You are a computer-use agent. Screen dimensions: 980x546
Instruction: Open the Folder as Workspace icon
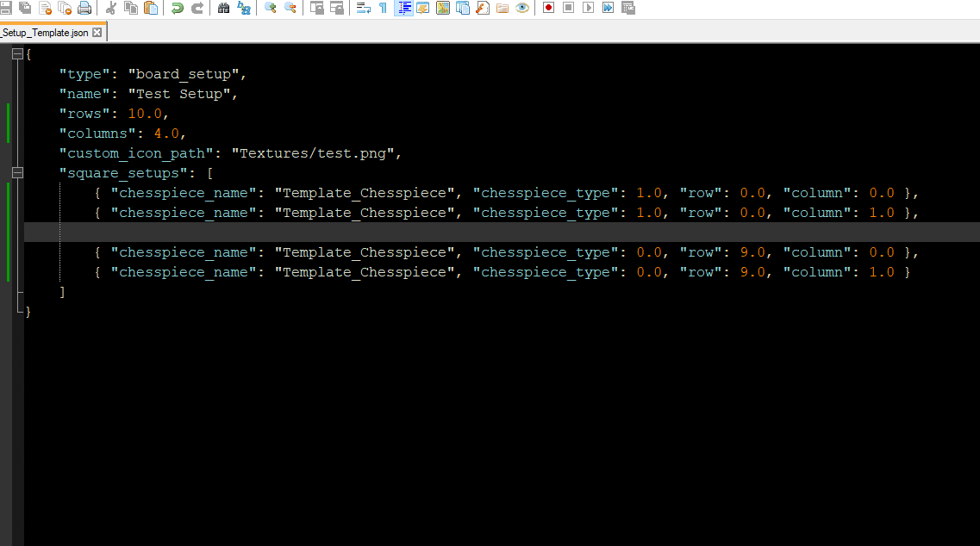(x=502, y=8)
